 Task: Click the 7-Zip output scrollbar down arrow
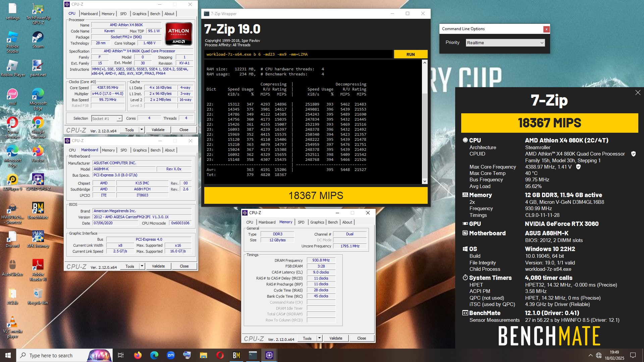pos(425,181)
